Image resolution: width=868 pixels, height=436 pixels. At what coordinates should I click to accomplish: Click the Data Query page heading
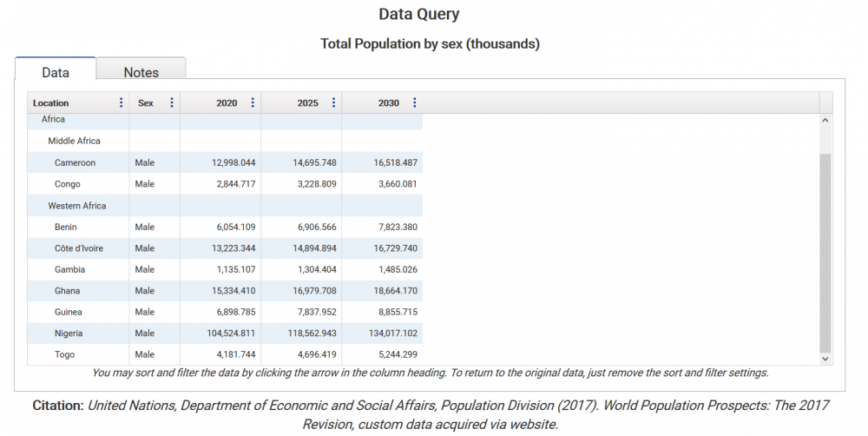[x=419, y=14]
